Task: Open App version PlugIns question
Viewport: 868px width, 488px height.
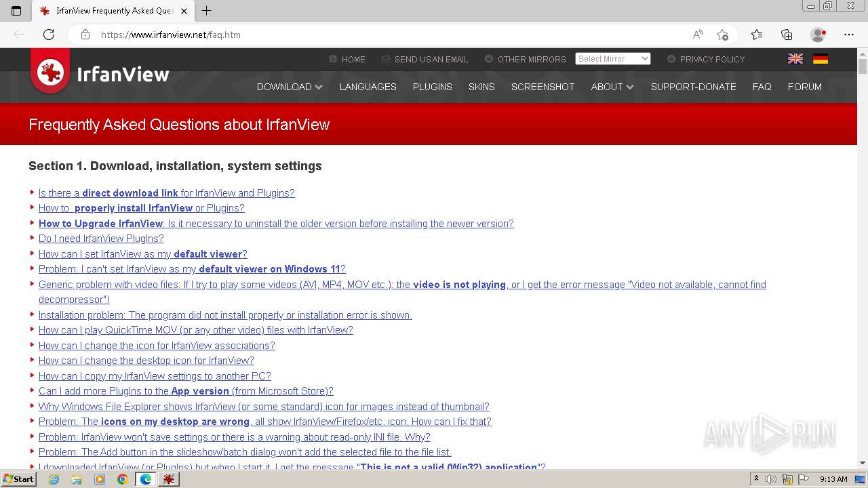Action: tap(186, 391)
